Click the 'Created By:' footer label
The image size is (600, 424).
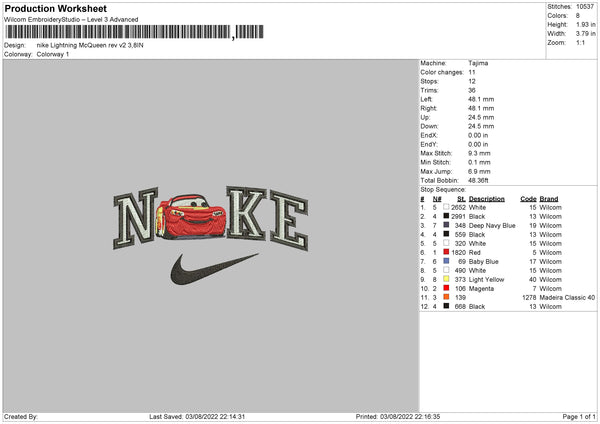[x=21, y=416]
